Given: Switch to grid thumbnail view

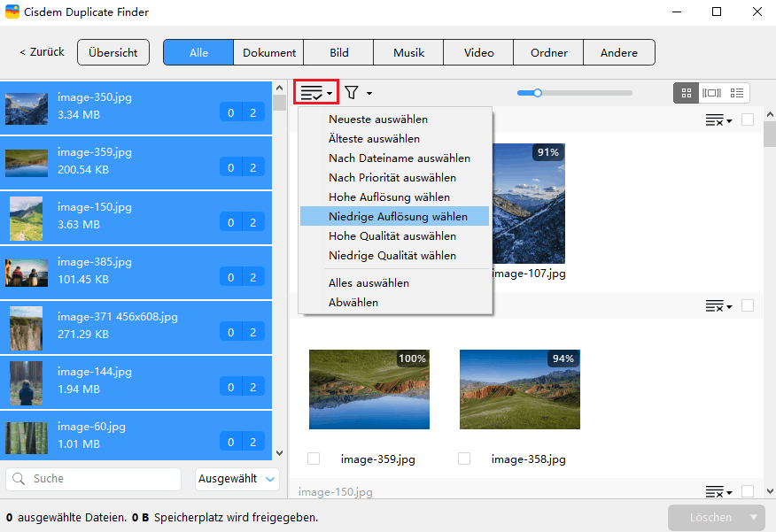Looking at the screenshot, I should pyautogui.click(x=687, y=93).
